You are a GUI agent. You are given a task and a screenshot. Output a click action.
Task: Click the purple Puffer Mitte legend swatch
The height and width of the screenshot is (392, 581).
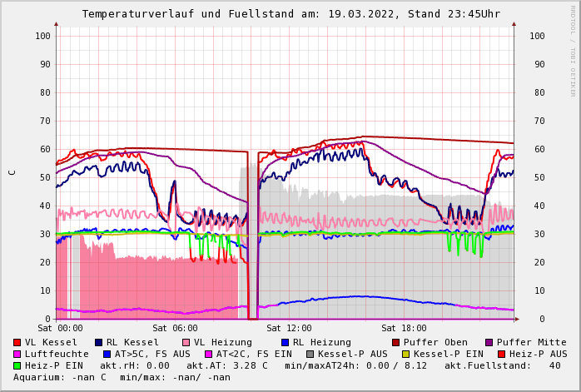click(489, 342)
